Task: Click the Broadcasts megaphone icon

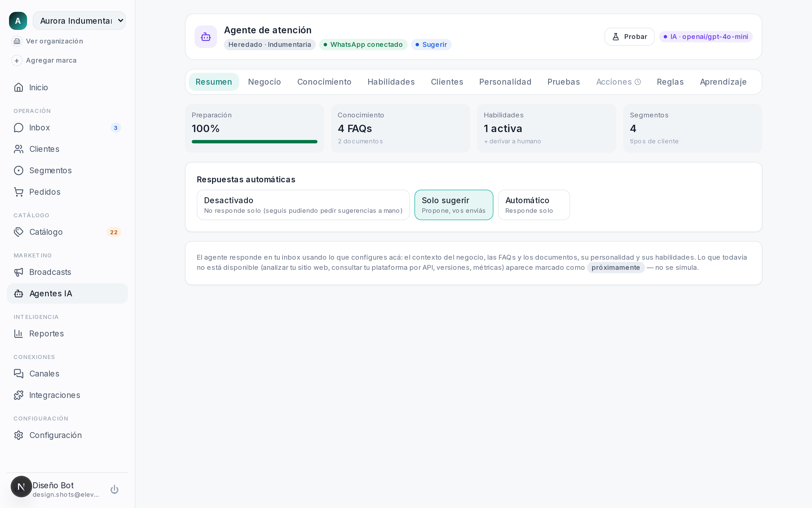Action: (19, 272)
